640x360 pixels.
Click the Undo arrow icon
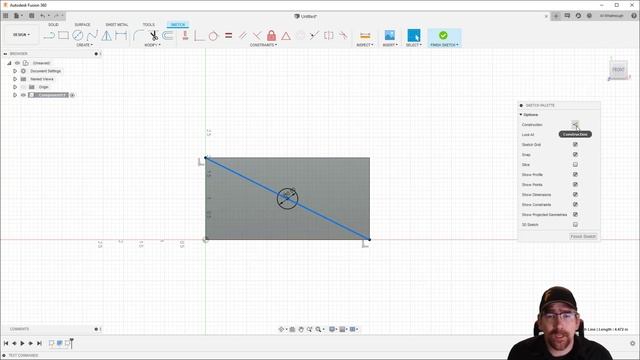pyautogui.click(x=42, y=16)
